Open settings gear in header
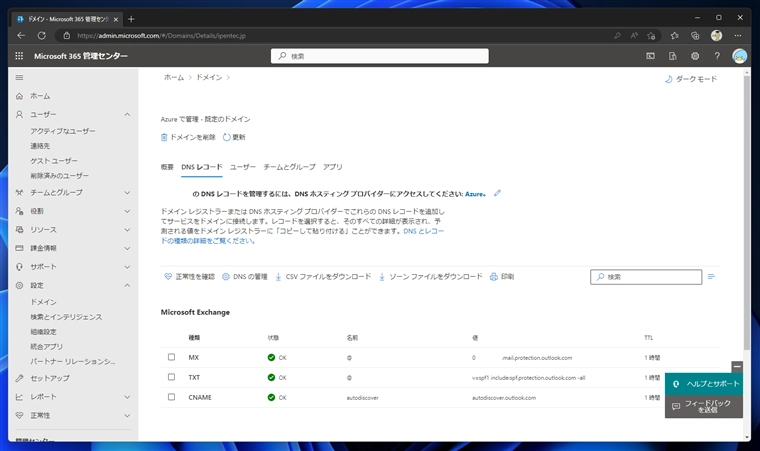The image size is (760, 451). coord(695,56)
